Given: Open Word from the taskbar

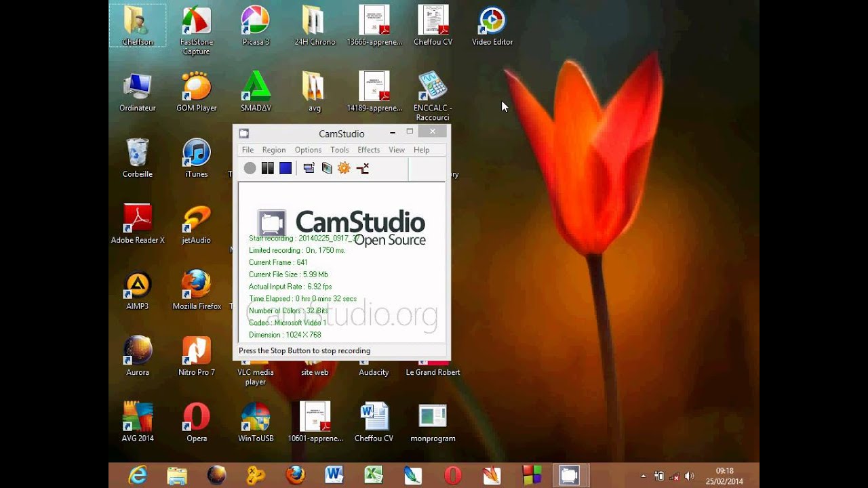Looking at the screenshot, I should [x=334, y=475].
